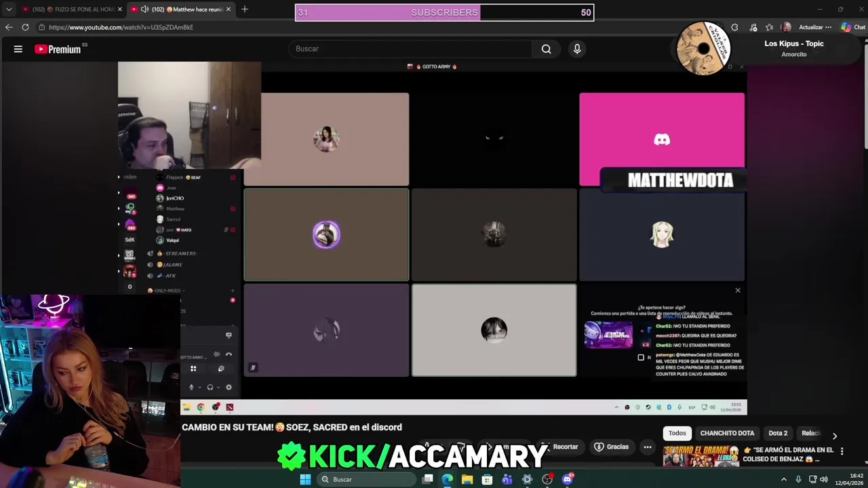Collapse the 'ONLY-MODS' category

coord(166,290)
